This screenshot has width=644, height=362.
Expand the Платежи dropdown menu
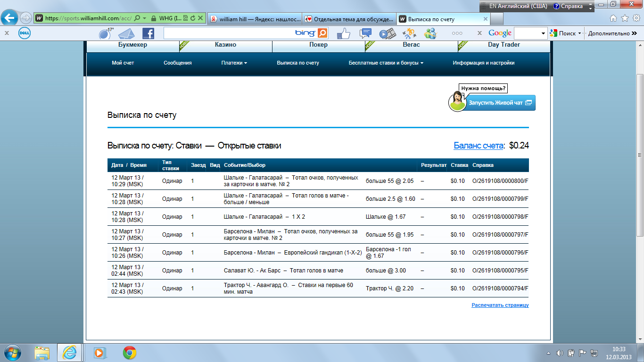click(x=234, y=63)
